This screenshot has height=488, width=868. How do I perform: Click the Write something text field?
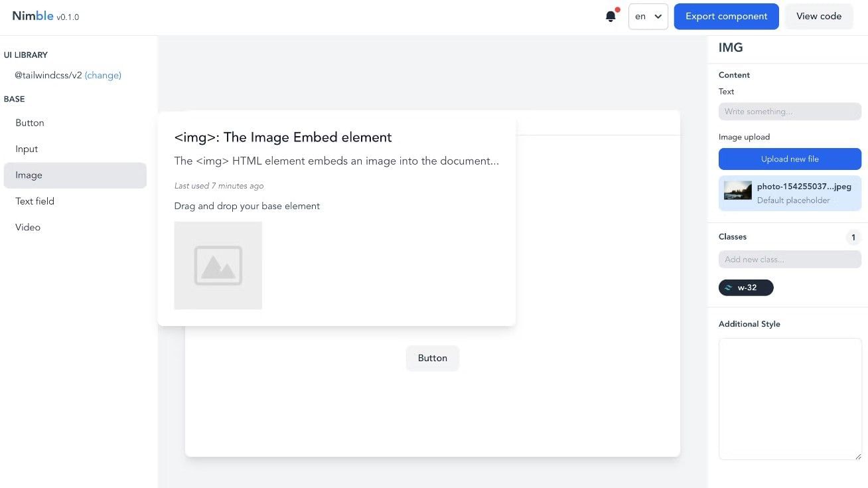[789, 111]
